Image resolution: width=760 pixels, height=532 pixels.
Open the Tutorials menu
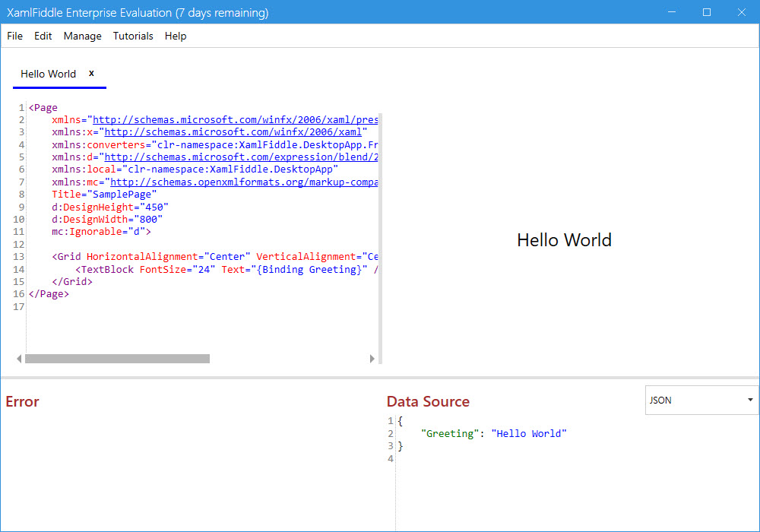pos(133,36)
